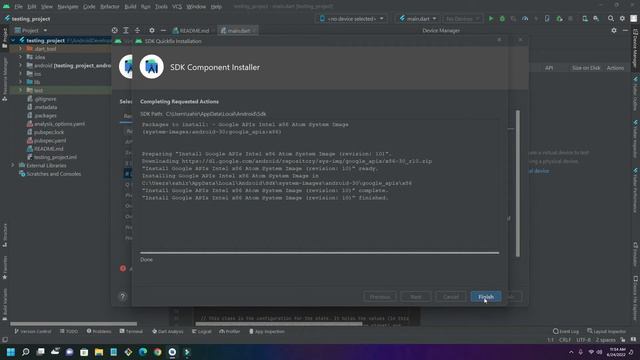Image resolution: width=640 pixels, height=360 pixels.
Task: Open the Navigate menu
Action: coord(68,7)
